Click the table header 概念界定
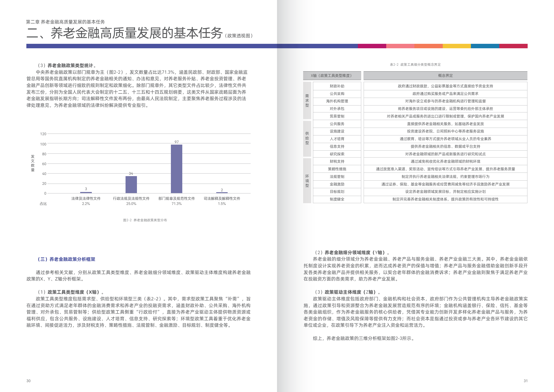 click(x=445, y=76)
